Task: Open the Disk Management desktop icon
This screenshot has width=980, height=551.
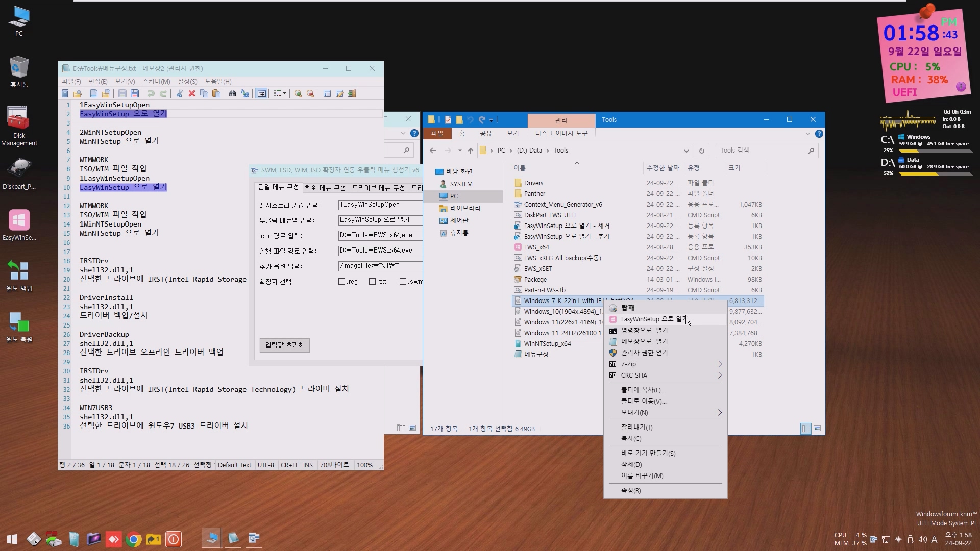Action: coord(19,126)
